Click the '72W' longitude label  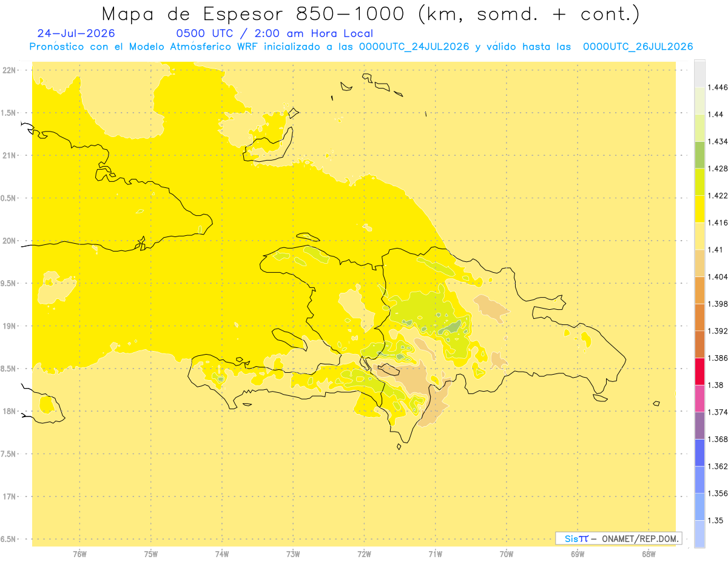tap(365, 554)
